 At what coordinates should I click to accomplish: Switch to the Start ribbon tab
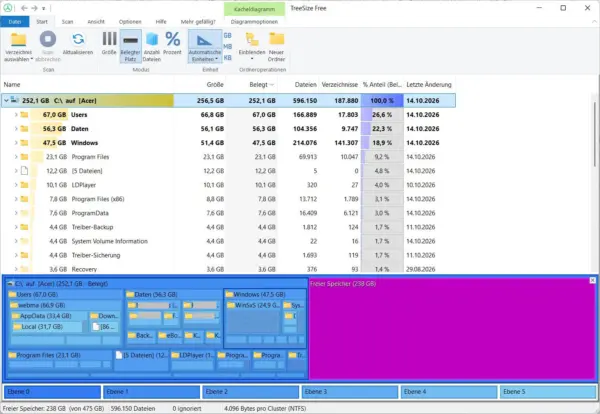42,22
